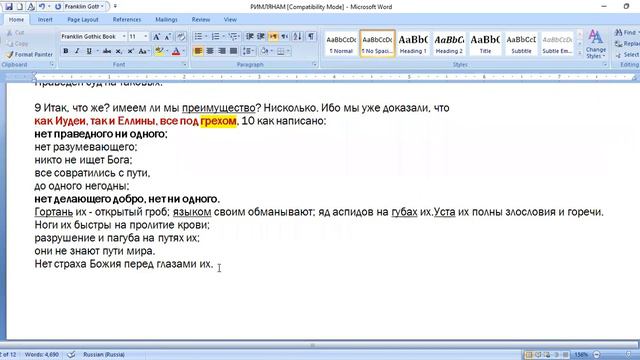Click the Find button
Screen dimensions: 640x360
click(x=626, y=33)
